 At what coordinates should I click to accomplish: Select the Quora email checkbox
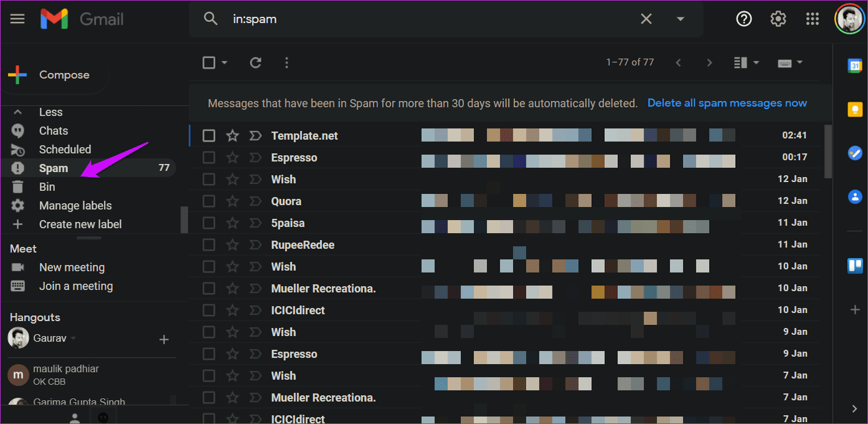click(209, 201)
